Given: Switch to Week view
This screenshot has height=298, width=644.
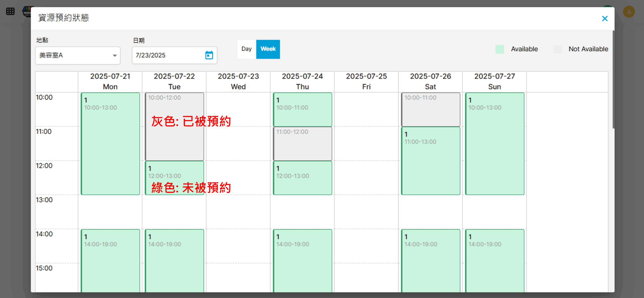Looking at the screenshot, I should [x=268, y=49].
